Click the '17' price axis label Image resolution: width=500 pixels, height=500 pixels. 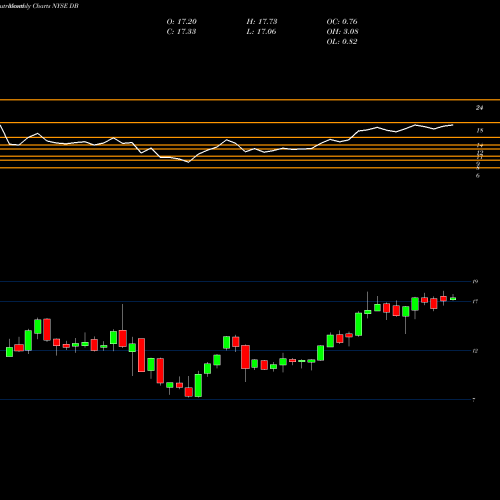click(475, 302)
